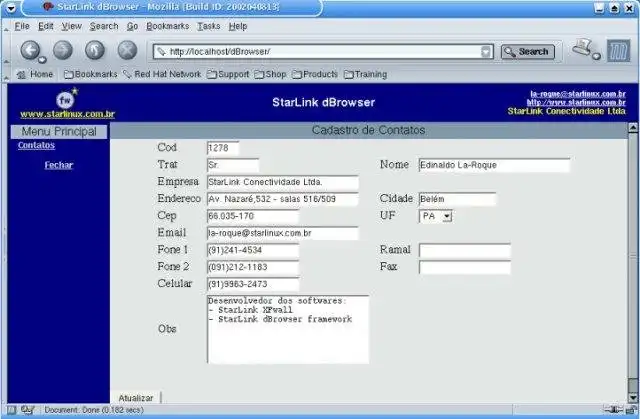Click the empty Ramal field
The width and height of the screenshot is (640, 419).
[465, 250]
